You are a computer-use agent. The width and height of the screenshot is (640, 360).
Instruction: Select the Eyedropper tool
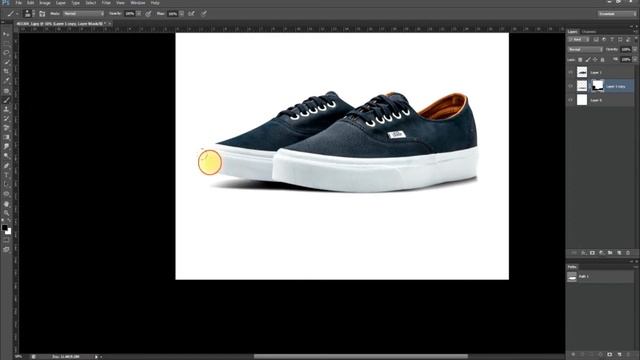tap(6, 81)
